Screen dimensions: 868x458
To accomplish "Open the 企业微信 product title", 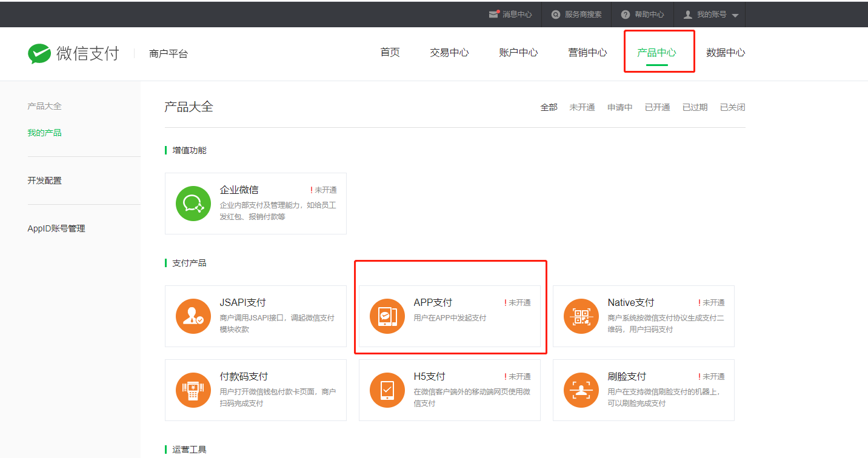I will pos(239,190).
